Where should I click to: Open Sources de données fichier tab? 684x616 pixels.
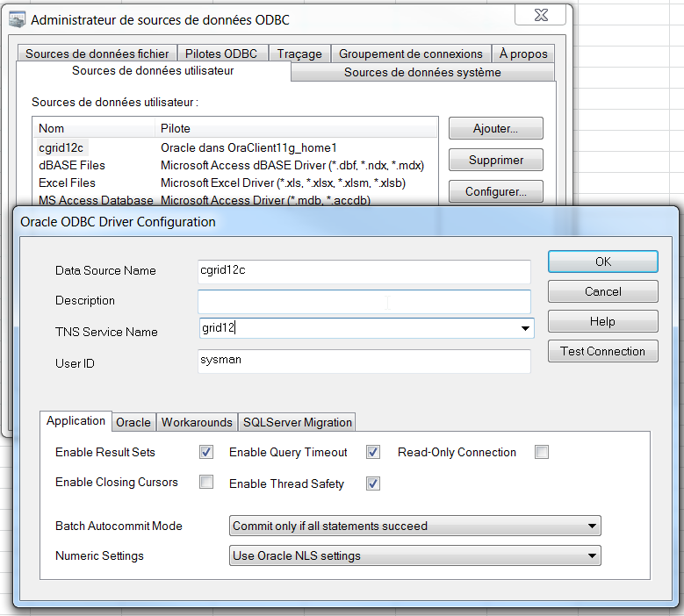(x=97, y=54)
